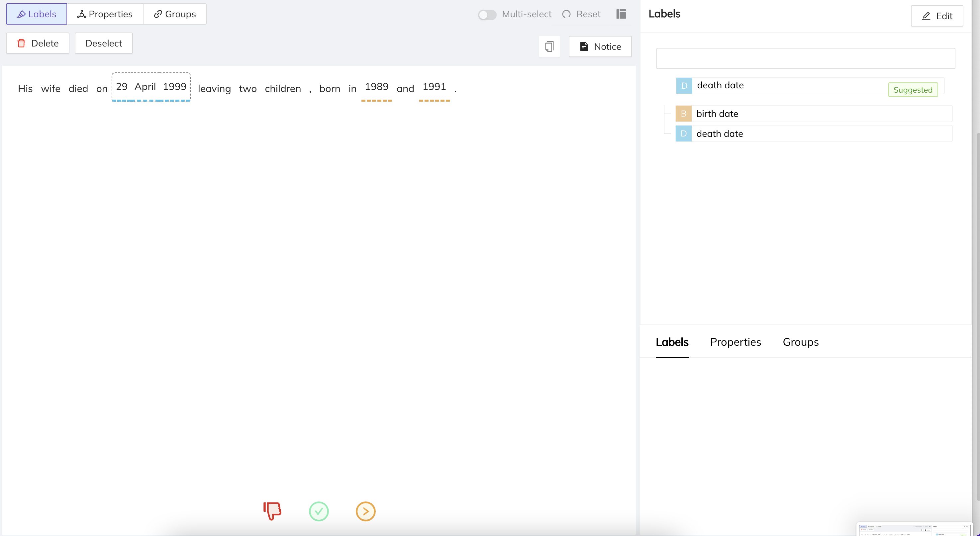Switch to bottom-right Labels tab
This screenshot has height=536, width=980.
[x=672, y=342]
